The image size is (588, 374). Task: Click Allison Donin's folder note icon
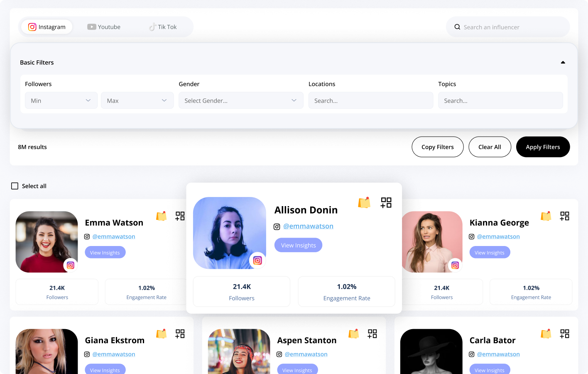364,202
